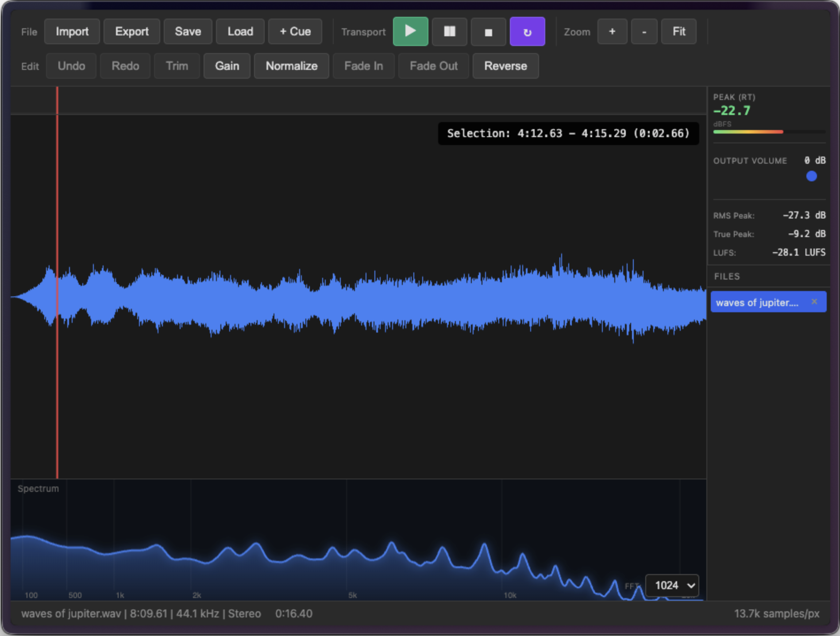Zoom in with the plus button
The height and width of the screenshot is (636, 840).
[x=612, y=31]
